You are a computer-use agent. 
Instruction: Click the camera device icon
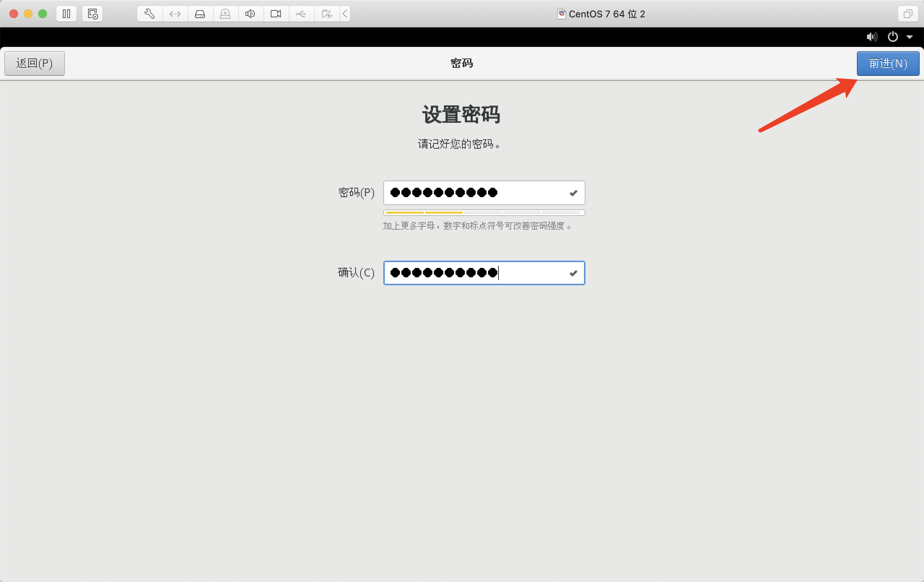pos(275,14)
